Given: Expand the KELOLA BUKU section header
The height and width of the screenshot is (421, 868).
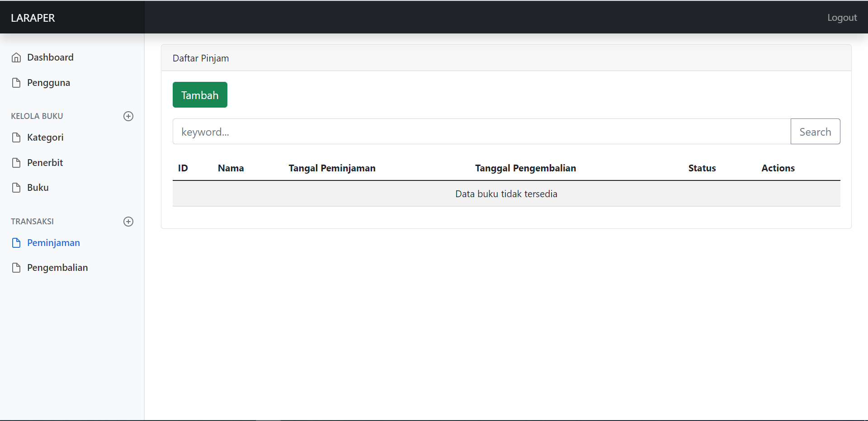Looking at the screenshot, I should (x=37, y=116).
